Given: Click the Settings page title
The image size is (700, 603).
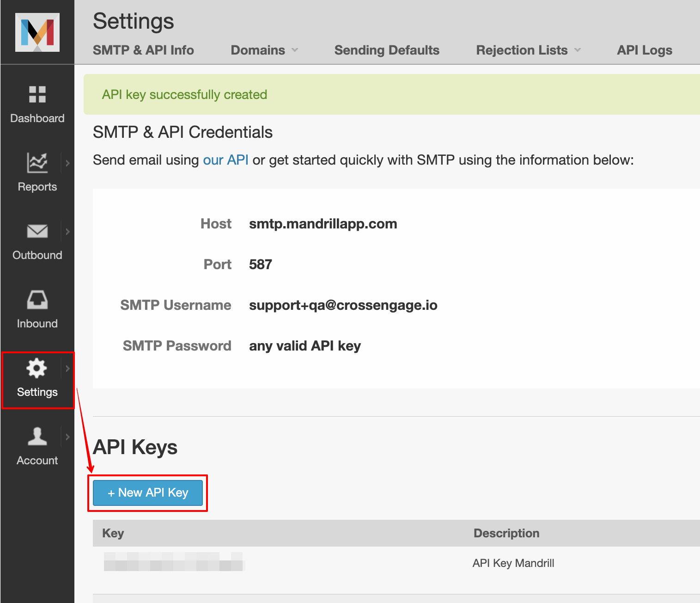Looking at the screenshot, I should 133,21.
